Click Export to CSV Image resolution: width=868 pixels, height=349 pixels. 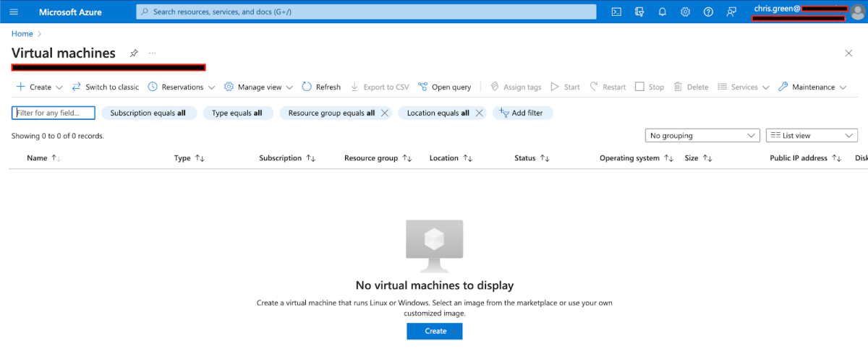tap(379, 87)
